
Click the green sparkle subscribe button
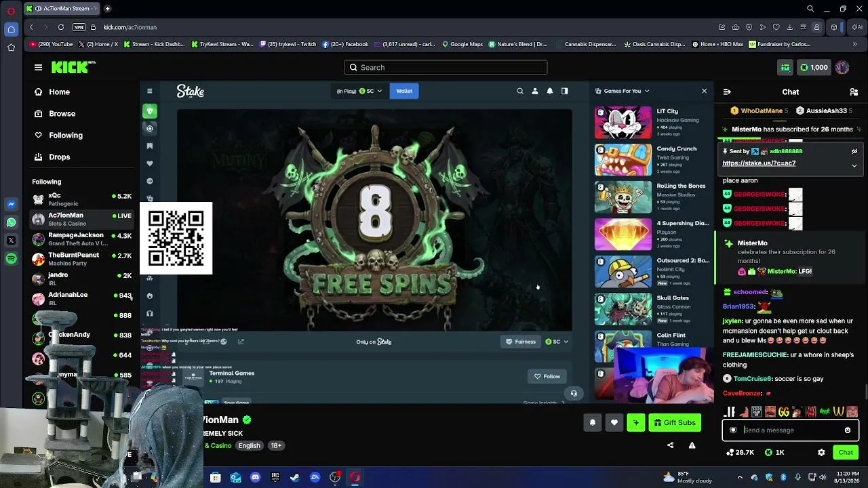pyautogui.click(x=636, y=422)
